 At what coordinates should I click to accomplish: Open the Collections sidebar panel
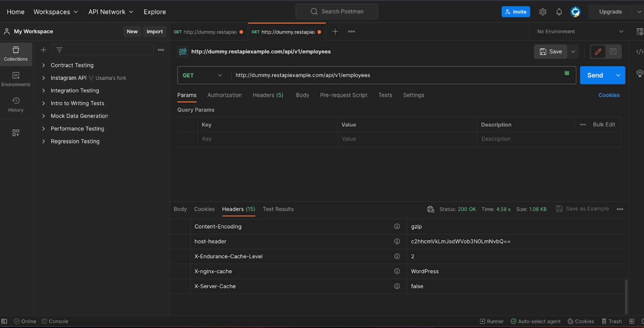tap(16, 54)
